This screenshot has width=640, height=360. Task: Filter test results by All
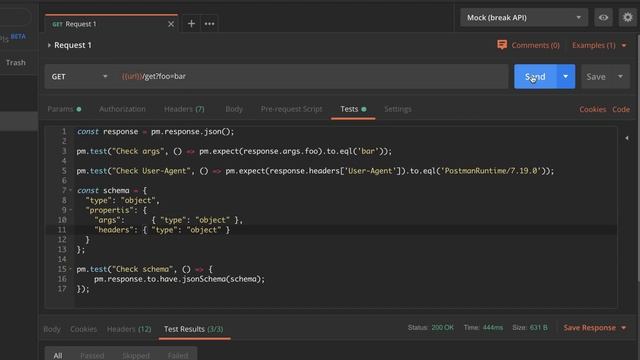click(x=58, y=355)
